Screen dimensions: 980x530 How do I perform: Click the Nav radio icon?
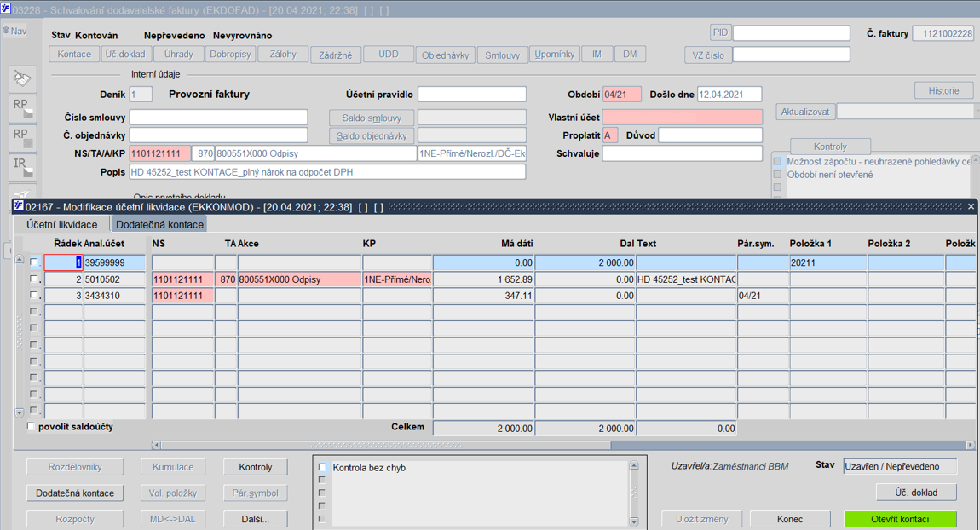click(6, 31)
